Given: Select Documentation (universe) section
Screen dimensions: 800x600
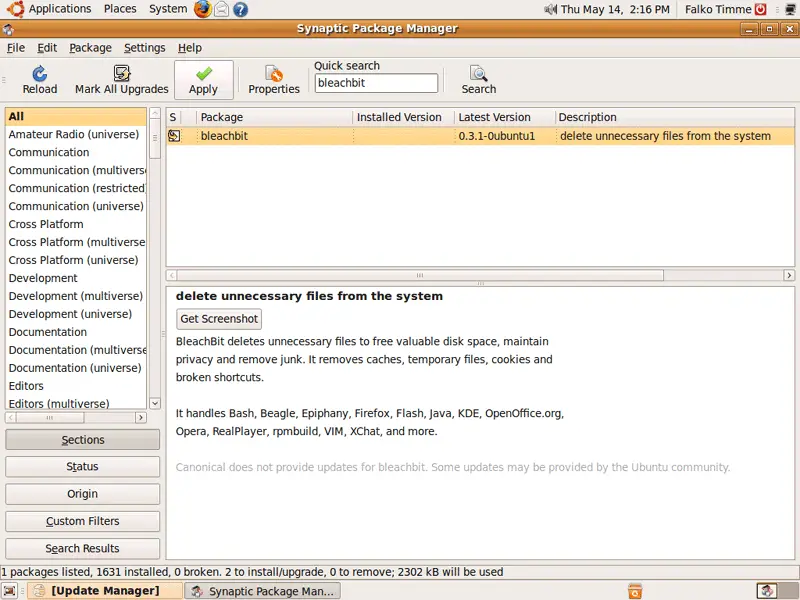Looking at the screenshot, I should tap(76, 368).
